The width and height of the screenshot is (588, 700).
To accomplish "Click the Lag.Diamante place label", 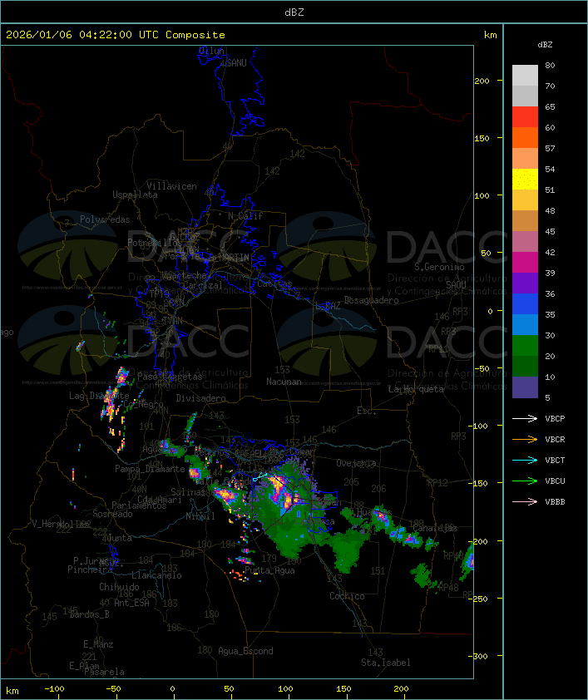I will pyautogui.click(x=99, y=396).
